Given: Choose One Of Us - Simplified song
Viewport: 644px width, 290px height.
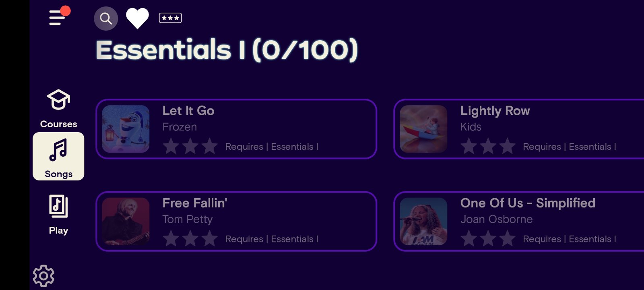Looking at the screenshot, I should [x=527, y=203].
